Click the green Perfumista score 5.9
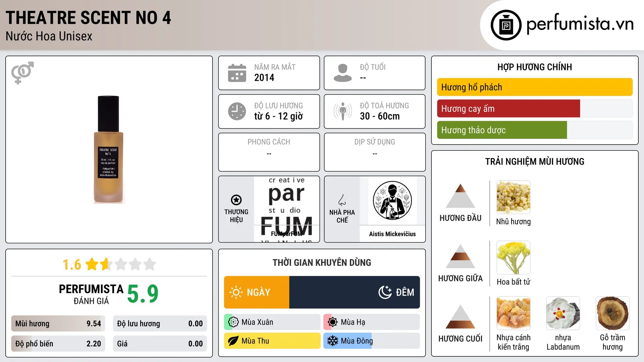 pyautogui.click(x=143, y=294)
